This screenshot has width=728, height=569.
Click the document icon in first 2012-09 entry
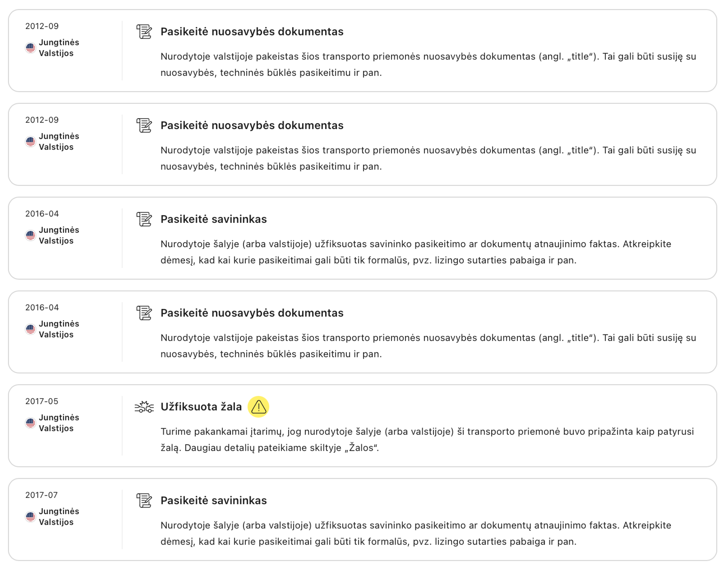point(144,32)
